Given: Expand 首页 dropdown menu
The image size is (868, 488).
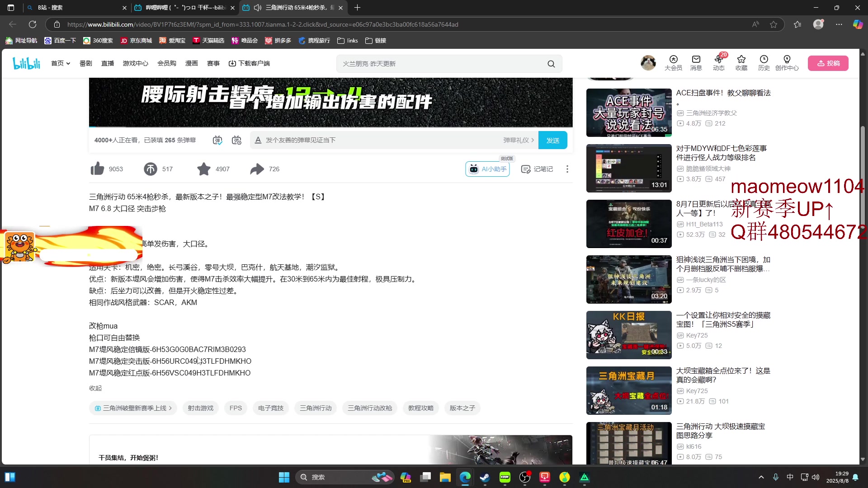Looking at the screenshot, I should 61,63.
